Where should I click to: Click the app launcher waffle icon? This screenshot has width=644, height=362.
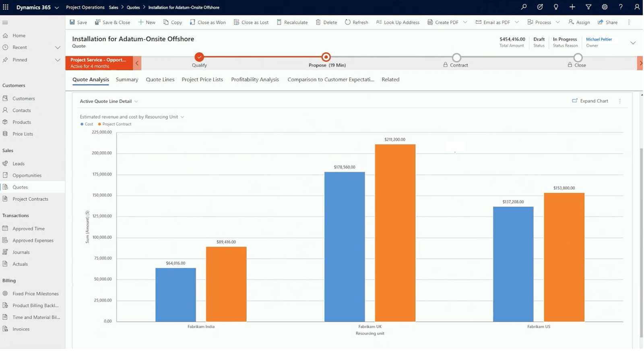pyautogui.click(x=6, y=7)
